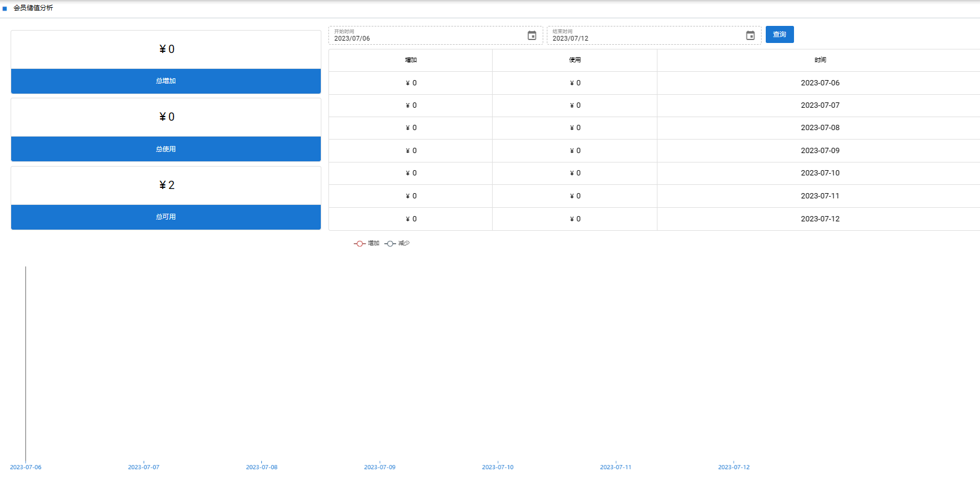Click chart axis label 2023-07-12
This screenshot has width=980, height=481.
tap(734, 467)
